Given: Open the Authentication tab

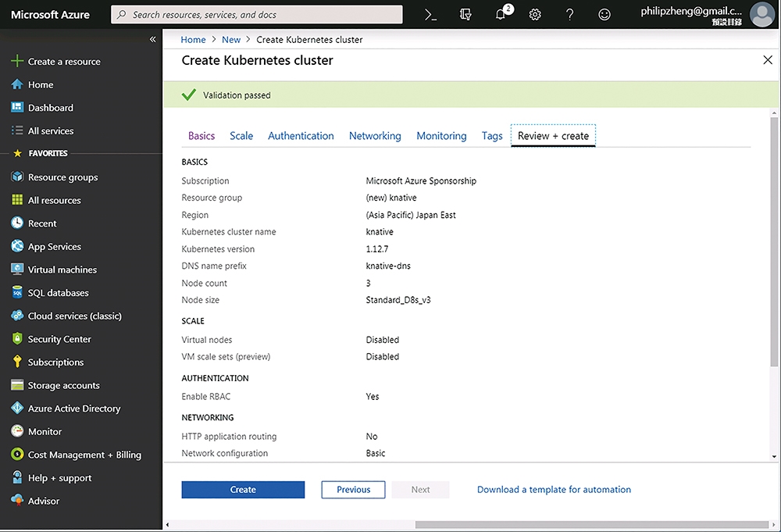Looking at the screenshot, I should tap(301, 135).
